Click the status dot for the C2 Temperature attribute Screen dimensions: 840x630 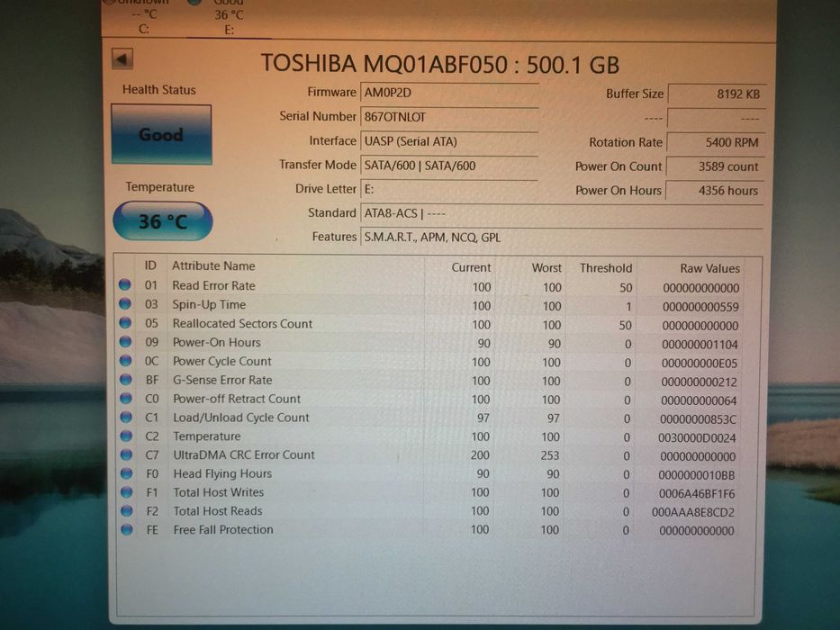pyautogui.click(x=126, y=436)
